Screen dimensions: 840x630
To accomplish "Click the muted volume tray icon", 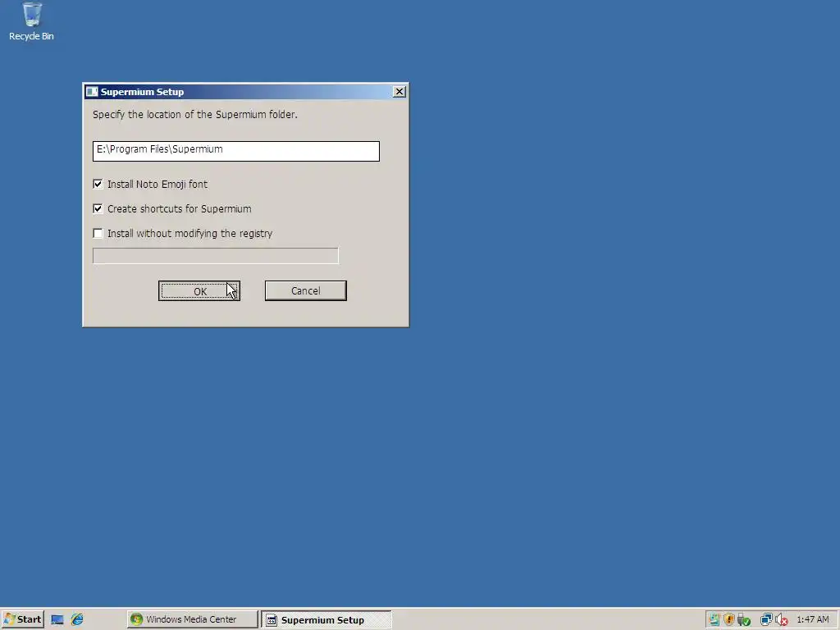I will click(x=782, y=620).
